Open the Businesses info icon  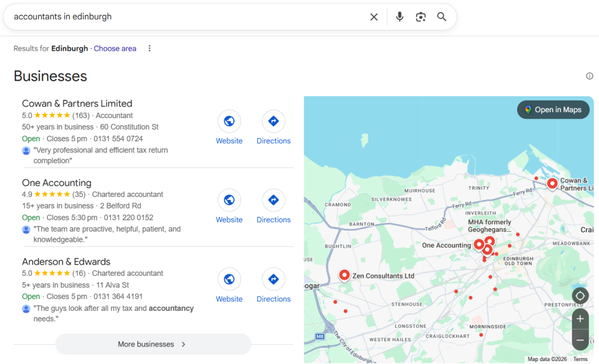tap(590, 76)
